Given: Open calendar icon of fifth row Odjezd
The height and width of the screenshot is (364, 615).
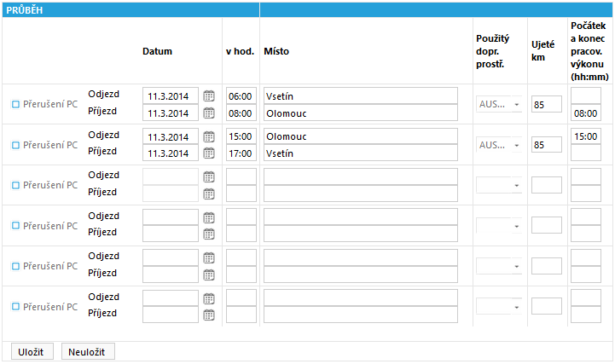Looking at the screenshot, I should click(x=209, y=257).
